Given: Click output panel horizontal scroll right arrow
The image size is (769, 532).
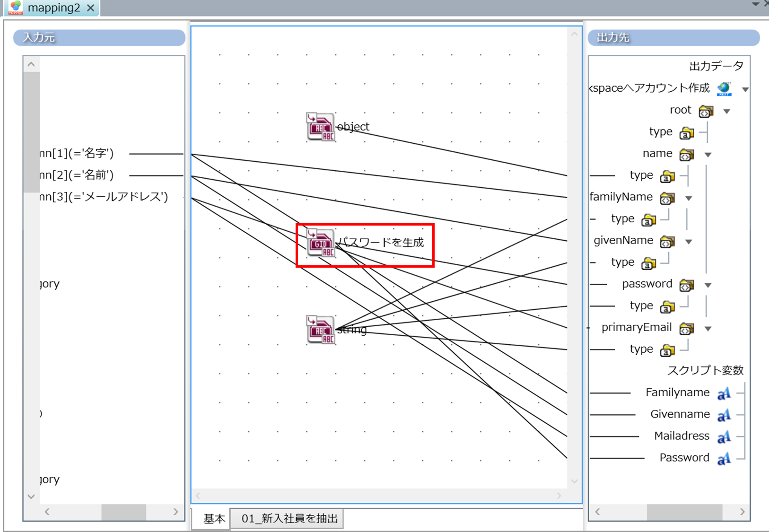Looking at the screenshot, I should (x=742, y=512).
